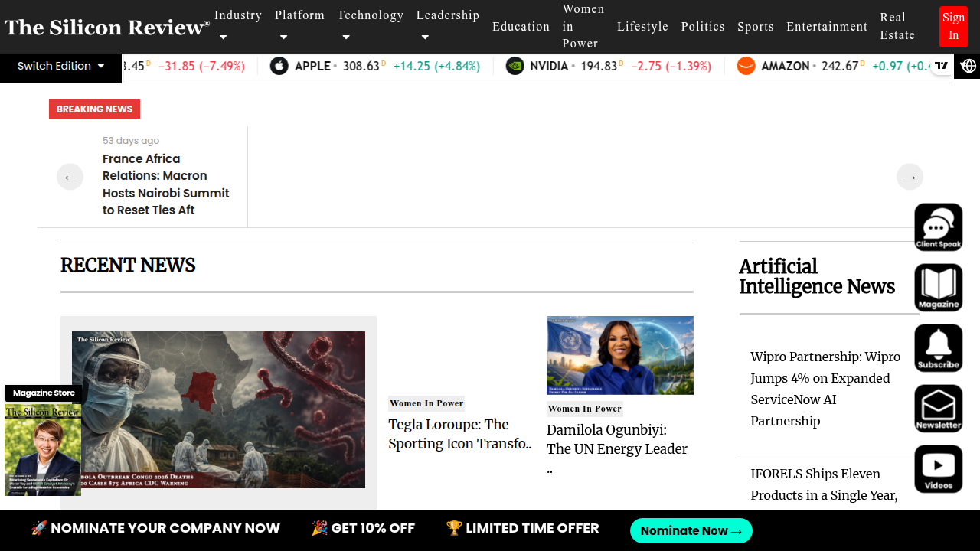Click the TradingView logo on ticker
This screenshot has width=980, height=551.
point(942,66)
